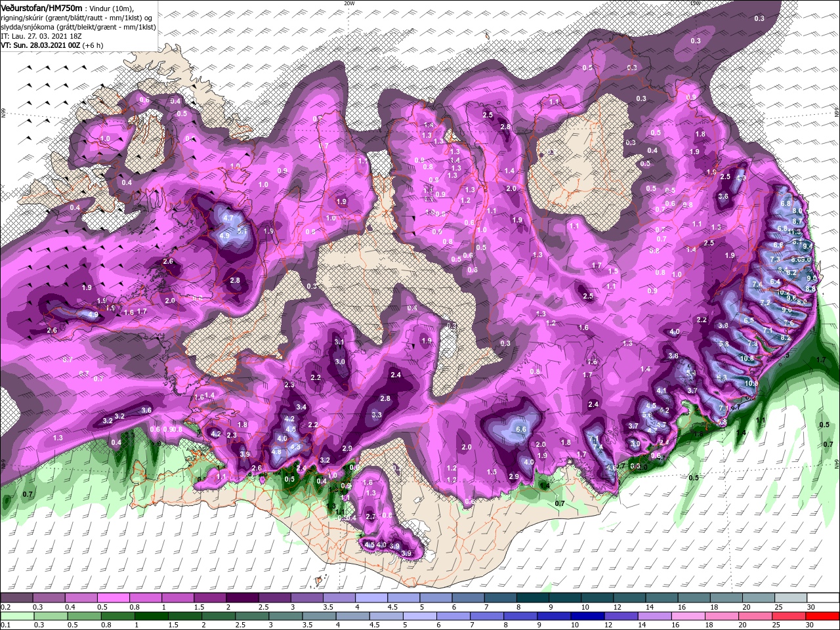Select palest green rain swatch starting at 0.1
The height and width of the screenshot is (630, 840).
pos(16,616)
